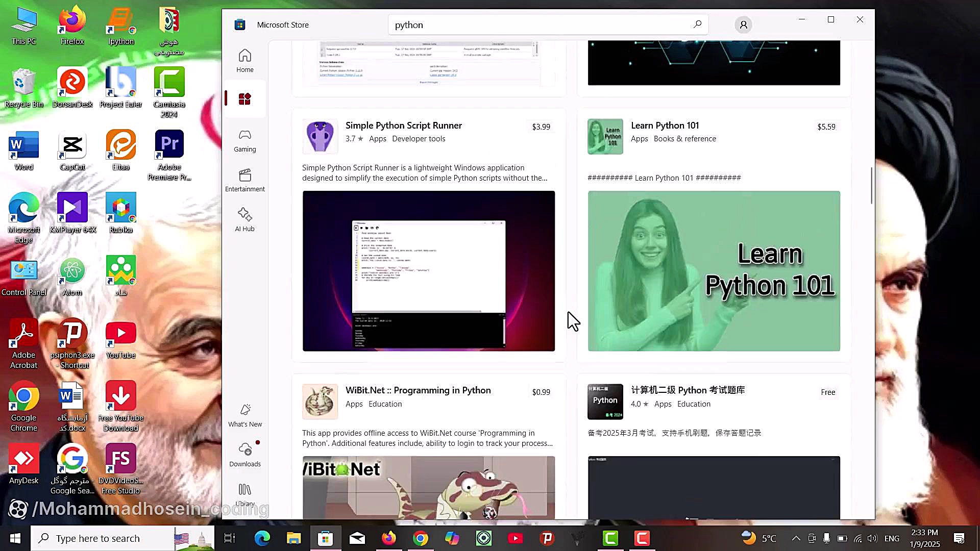
Task: Select the psiphon3.exe shortcut icon
Action: [x=72, y=344]
